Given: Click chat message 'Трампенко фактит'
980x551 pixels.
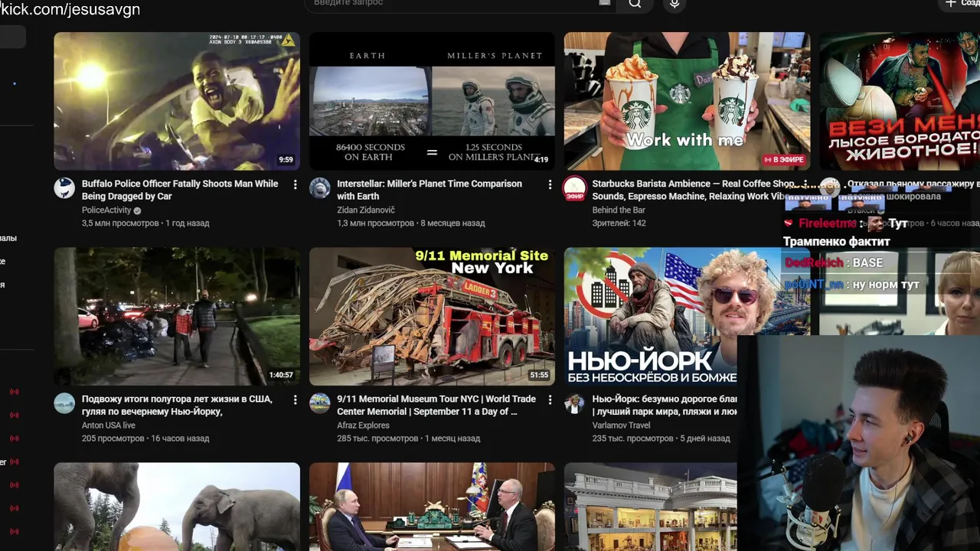Looking at the screenshot, I should tap(837, 242).
